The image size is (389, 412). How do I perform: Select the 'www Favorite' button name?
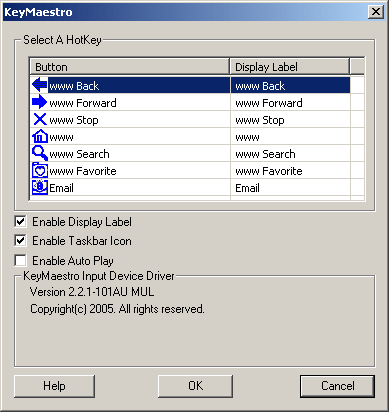[x=83, y=171]
